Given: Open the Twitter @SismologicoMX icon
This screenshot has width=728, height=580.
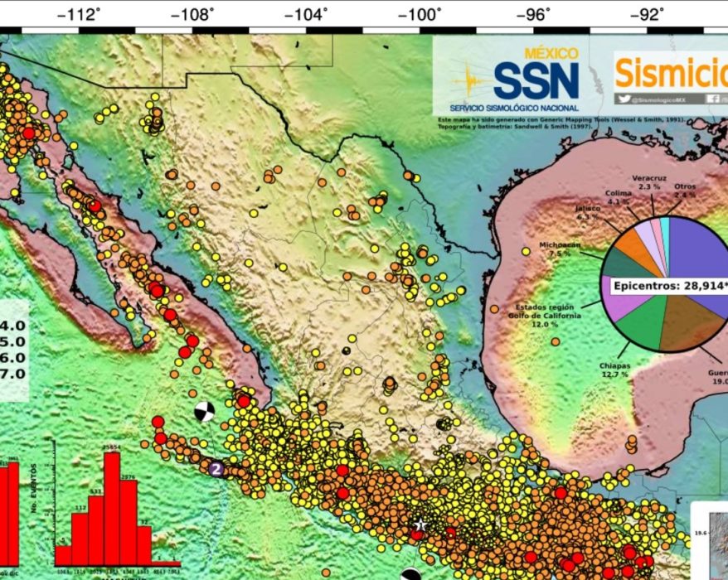Looking at the screenshot, I should pyautogui.click(x=624, y=99).
